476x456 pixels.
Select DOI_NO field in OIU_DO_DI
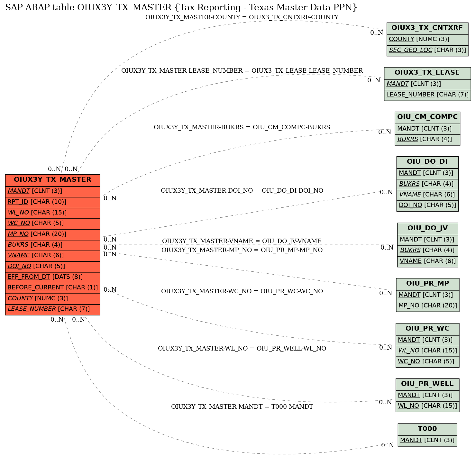(427, 205)
